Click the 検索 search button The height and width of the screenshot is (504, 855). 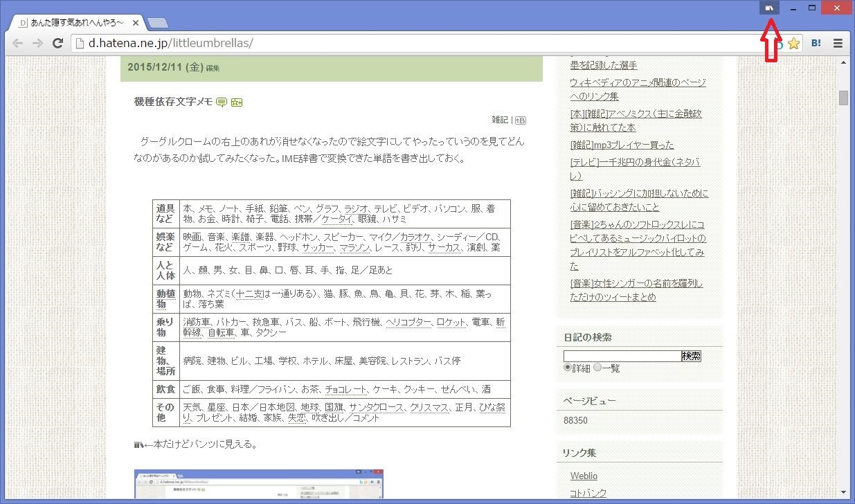pos(691,356)
